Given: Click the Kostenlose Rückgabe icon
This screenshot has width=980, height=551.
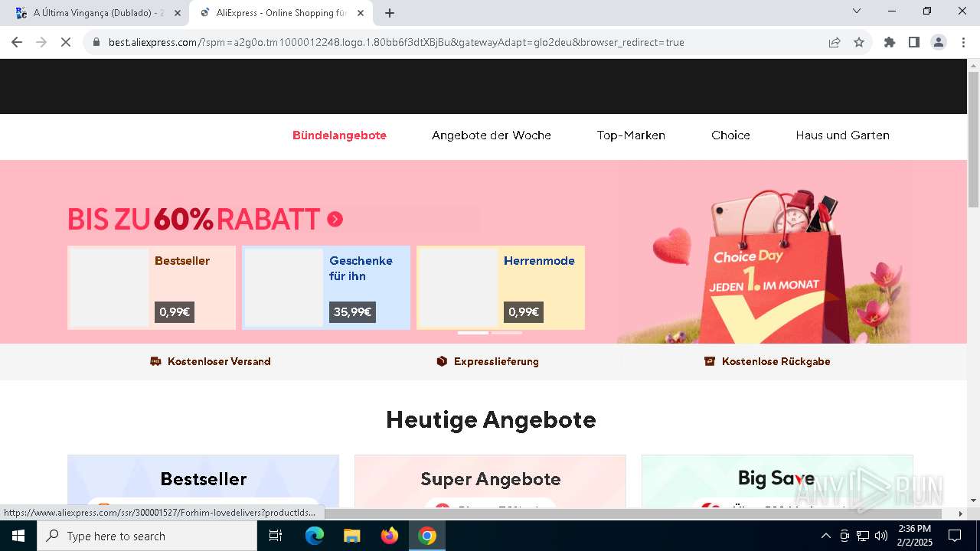Looking at the screenshot, I should 710,361.
